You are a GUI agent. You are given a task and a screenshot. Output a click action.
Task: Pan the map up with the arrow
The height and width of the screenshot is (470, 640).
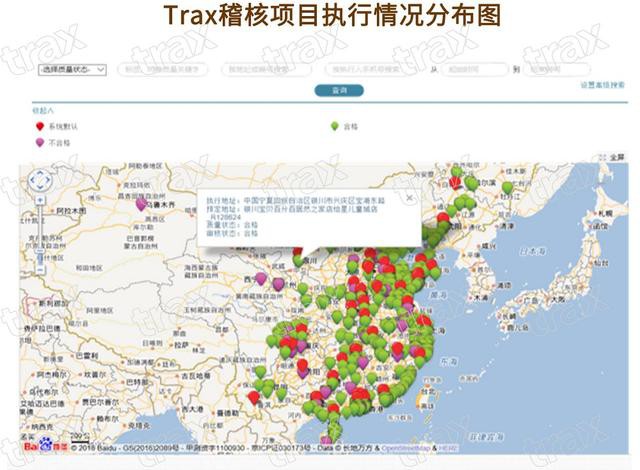pyautogui.click(x=40, y=173)
